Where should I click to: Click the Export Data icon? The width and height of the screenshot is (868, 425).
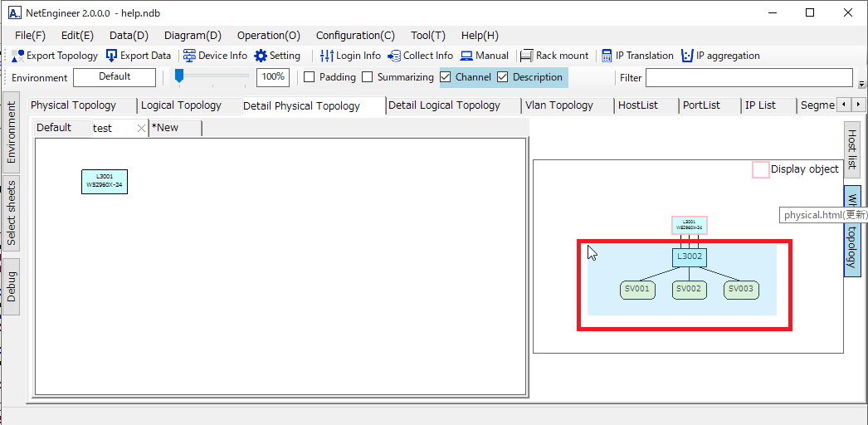(x=112, y=56)
